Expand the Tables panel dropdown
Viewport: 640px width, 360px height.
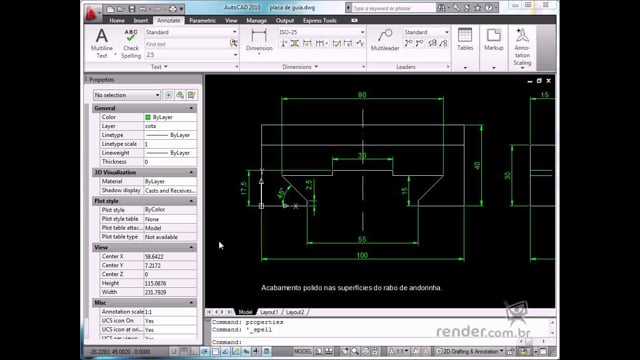click(x=465, y=68)
